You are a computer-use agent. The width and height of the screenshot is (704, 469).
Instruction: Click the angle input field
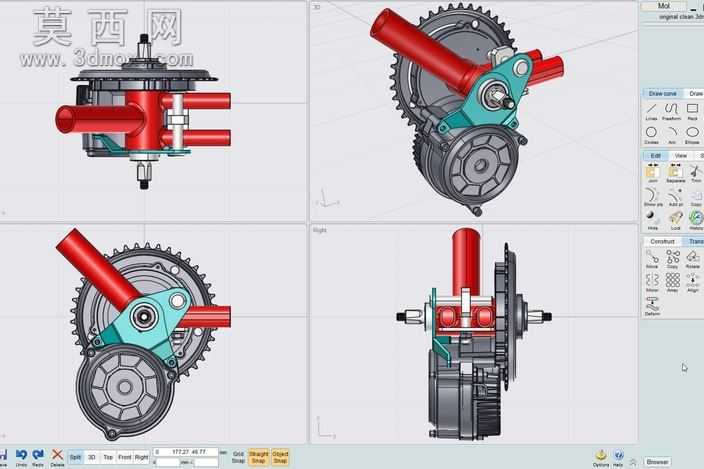(206, 462)
